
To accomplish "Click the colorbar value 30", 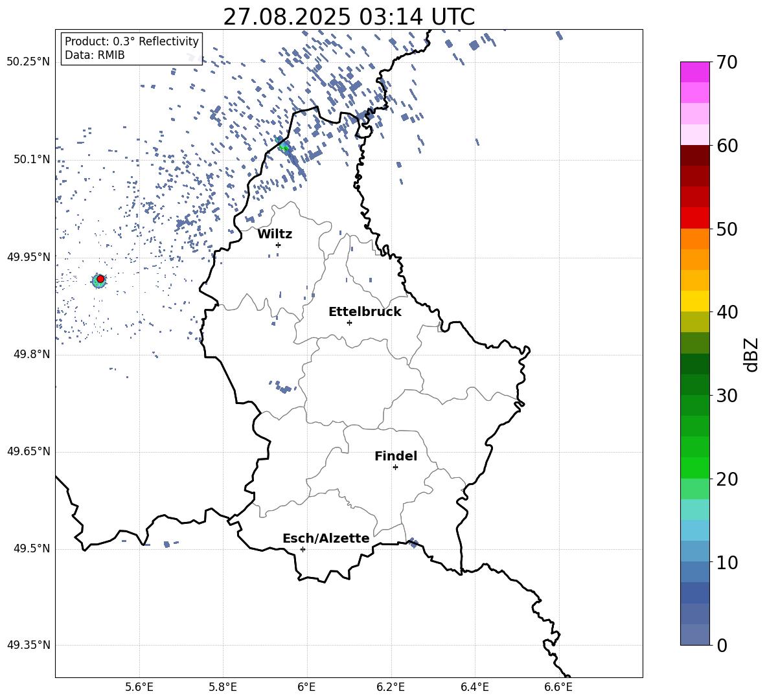I will [727, 396].
